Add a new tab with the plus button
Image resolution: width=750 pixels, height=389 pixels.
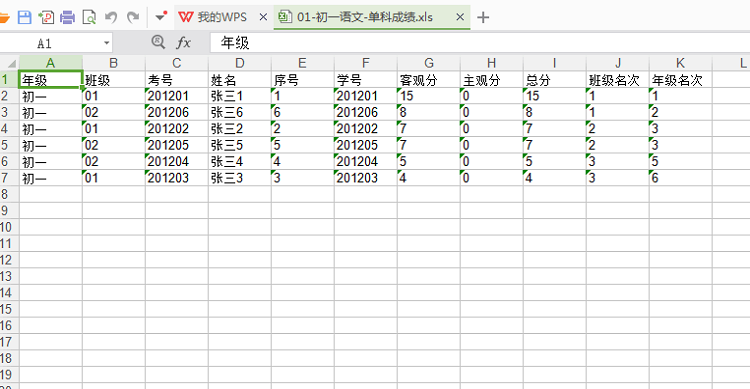[x=484, y=18]
